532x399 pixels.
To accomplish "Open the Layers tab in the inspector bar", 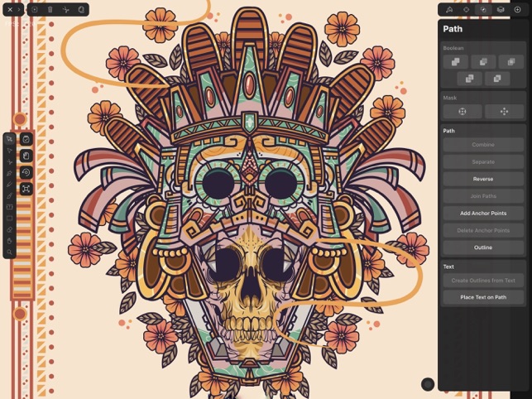I will tap(501, 10).
